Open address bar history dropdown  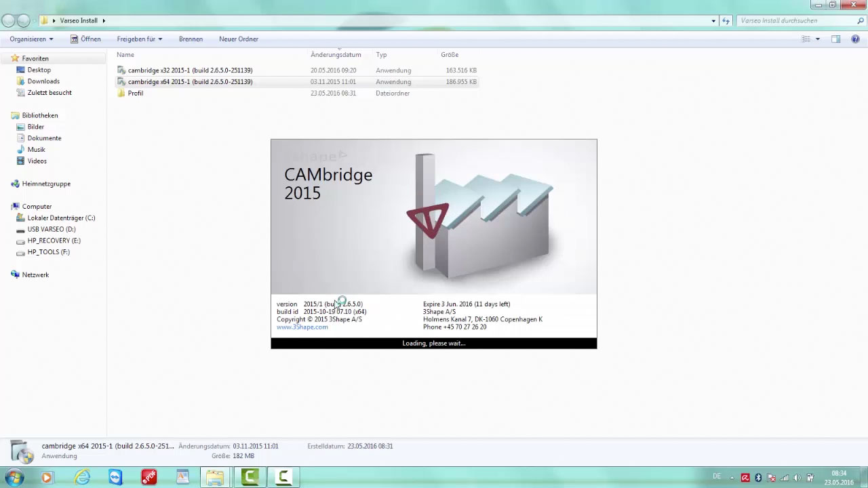pos(713,21)
